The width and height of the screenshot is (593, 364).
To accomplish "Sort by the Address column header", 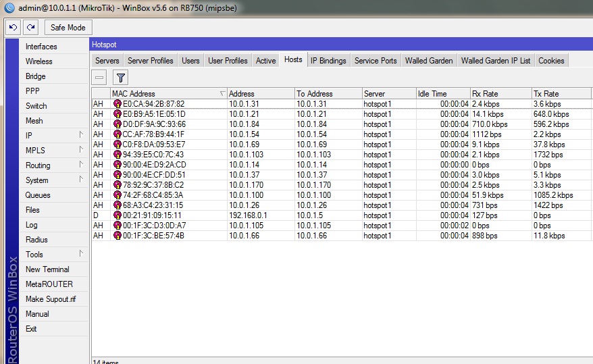I will click(261, 93).
